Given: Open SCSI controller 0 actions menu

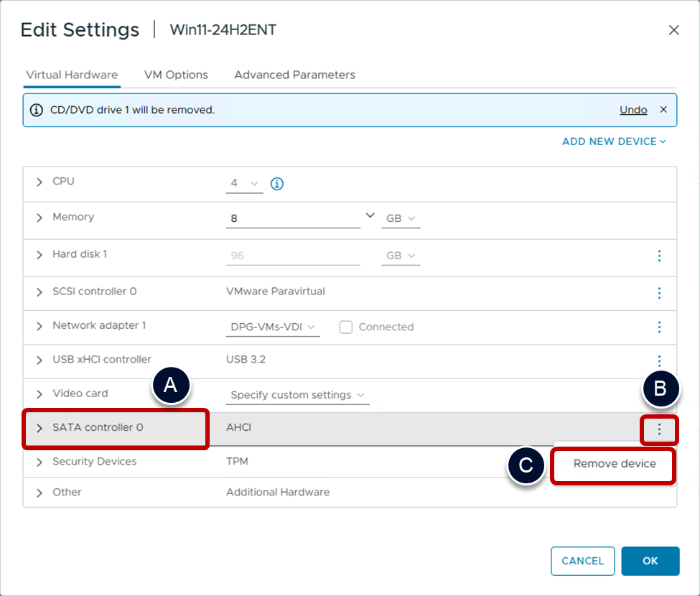Looking at the screenshot, I should pos(659,293).
